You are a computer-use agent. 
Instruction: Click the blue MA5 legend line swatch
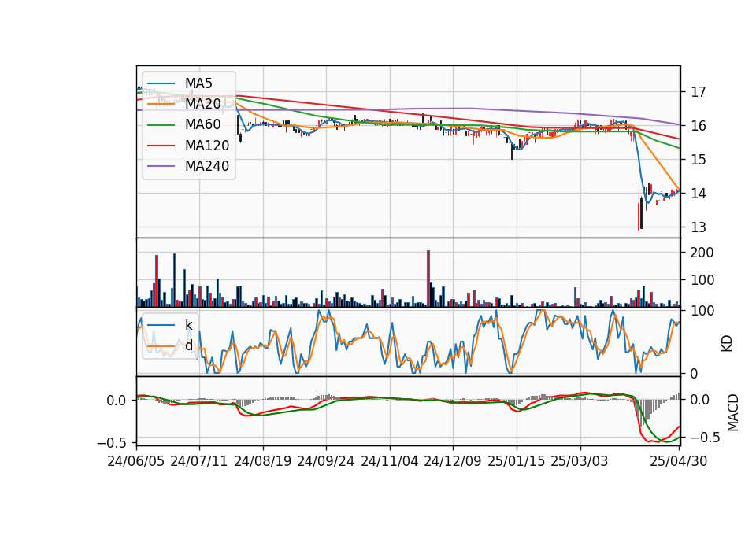click(161, 83)
